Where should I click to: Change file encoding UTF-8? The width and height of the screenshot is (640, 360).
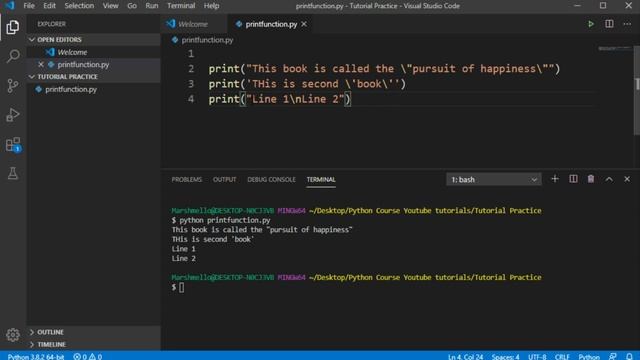(x=537, y=357)
